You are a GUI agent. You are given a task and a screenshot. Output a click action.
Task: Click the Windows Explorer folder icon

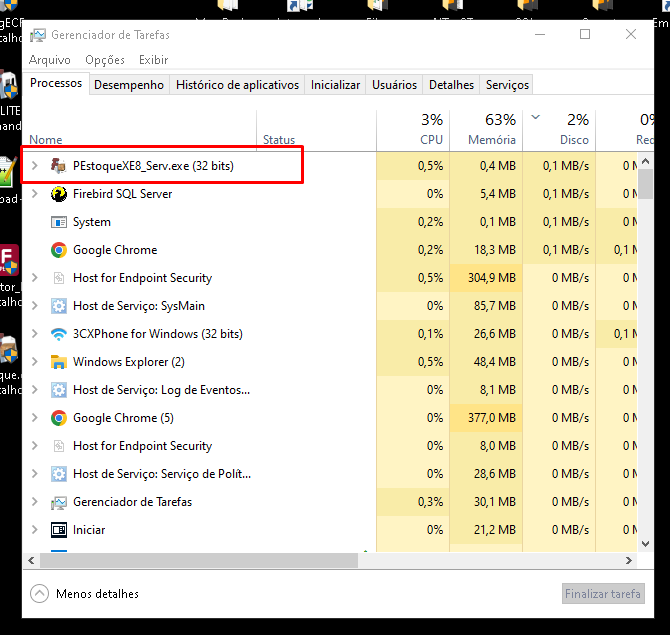pyautogui.click(x=59, y=362)
